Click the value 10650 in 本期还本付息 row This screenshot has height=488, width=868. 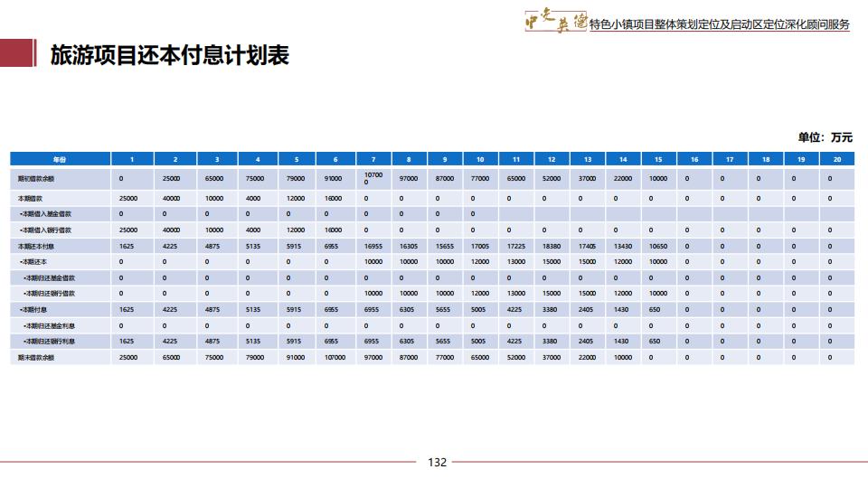tap(658, 246)
